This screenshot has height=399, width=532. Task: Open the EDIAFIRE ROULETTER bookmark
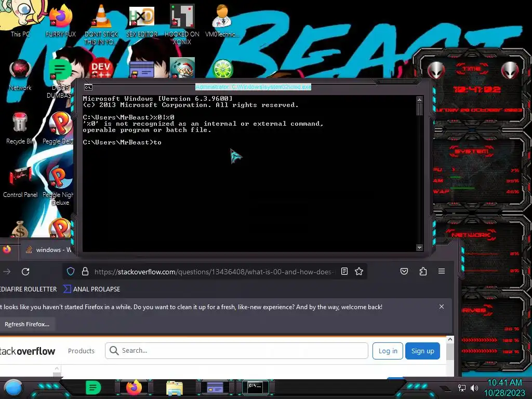pyautogui.click(x=29, y=289)
